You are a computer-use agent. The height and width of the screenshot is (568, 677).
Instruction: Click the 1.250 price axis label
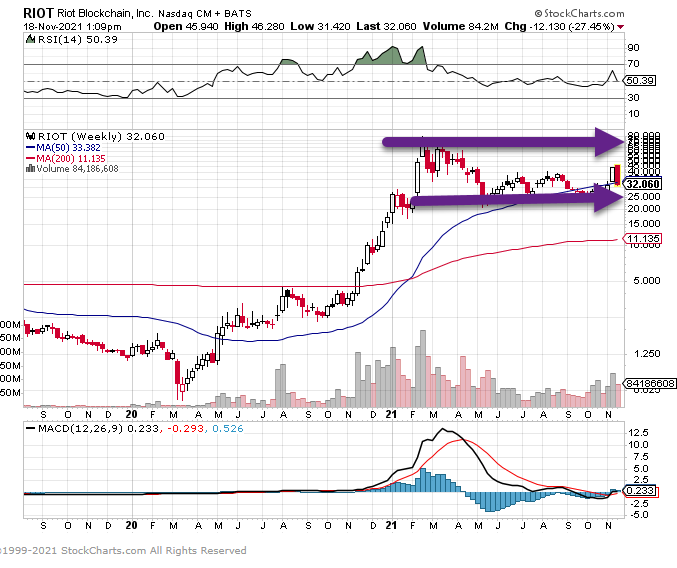pyautogui.click(x=646, y=353)
